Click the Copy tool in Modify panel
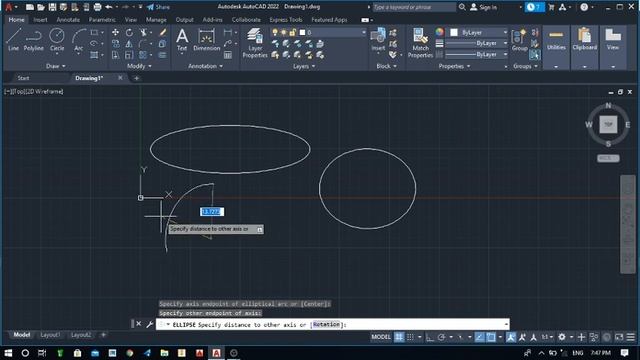 [116, 44]
